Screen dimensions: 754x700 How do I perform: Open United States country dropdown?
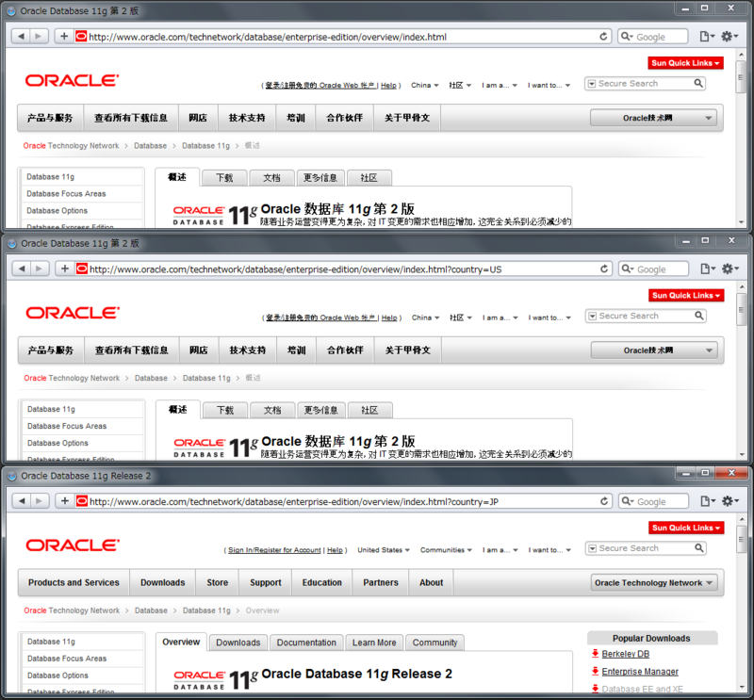tap(384, 550)
